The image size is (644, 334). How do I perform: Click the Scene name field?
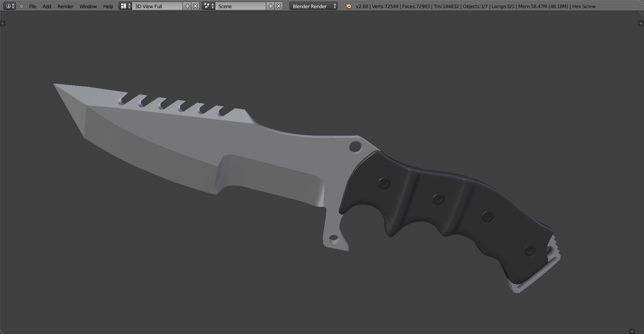pyautogui.click(x=240, y=6)
